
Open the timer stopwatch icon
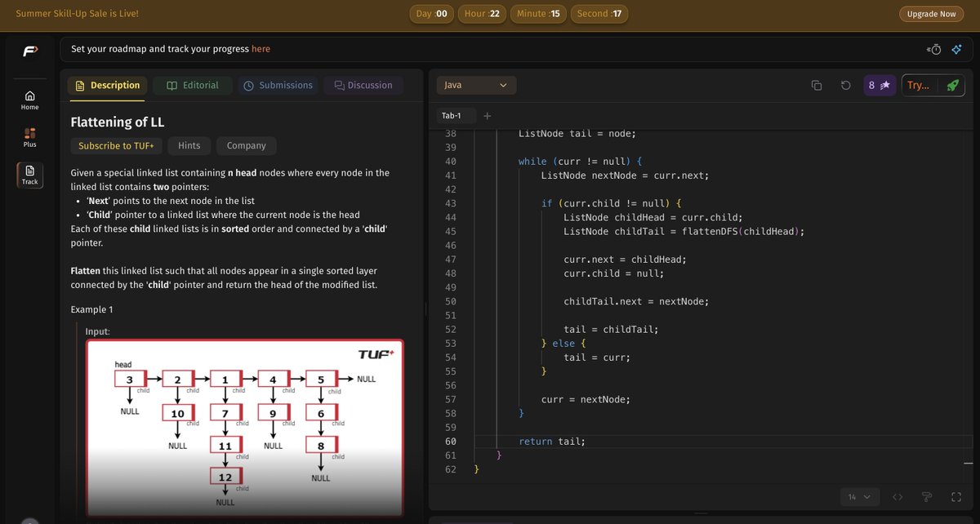934,49
